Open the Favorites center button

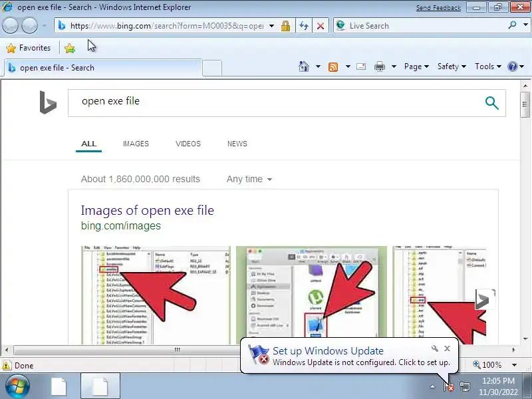[29, 48]
